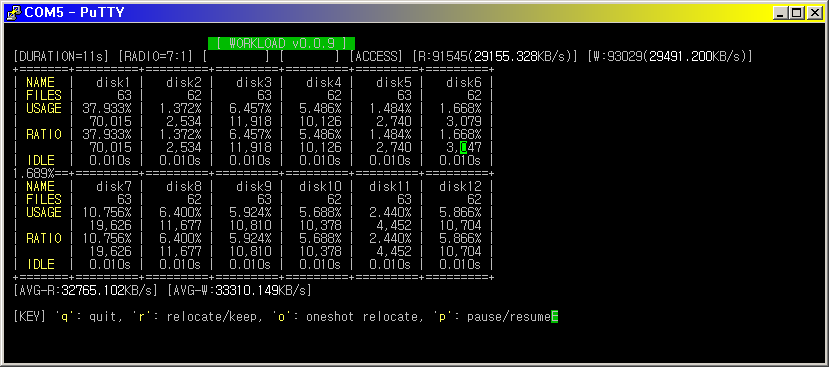Click the green cursor after pause/resume
The height and width of the screenshot is (367, 829).
pyautogui.click(x=555, y=317)
